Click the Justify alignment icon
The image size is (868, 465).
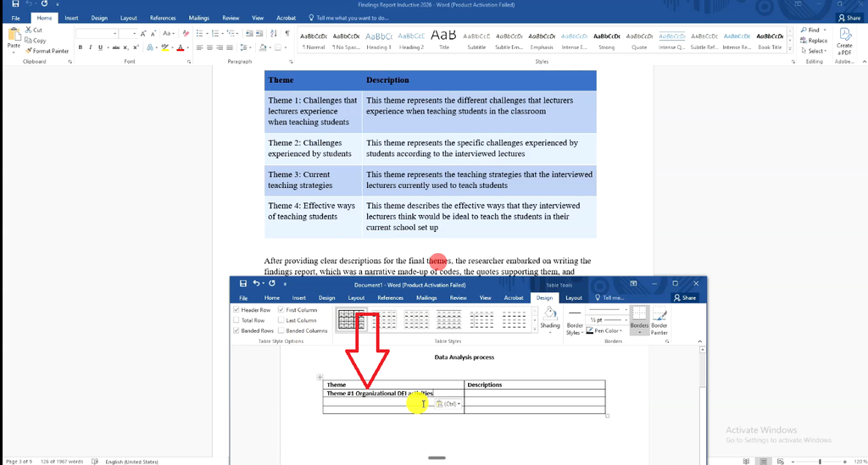pyautogui.click(x=230, y=47)
